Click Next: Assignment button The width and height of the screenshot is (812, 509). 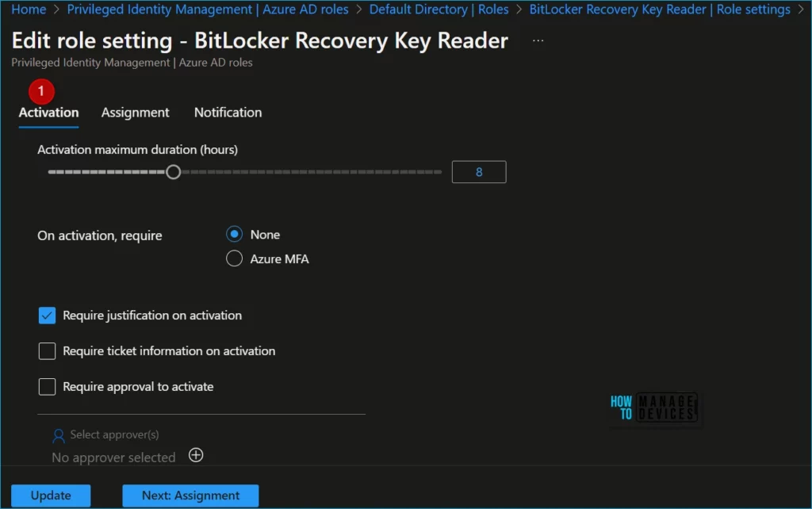click(x=190, y=496)
